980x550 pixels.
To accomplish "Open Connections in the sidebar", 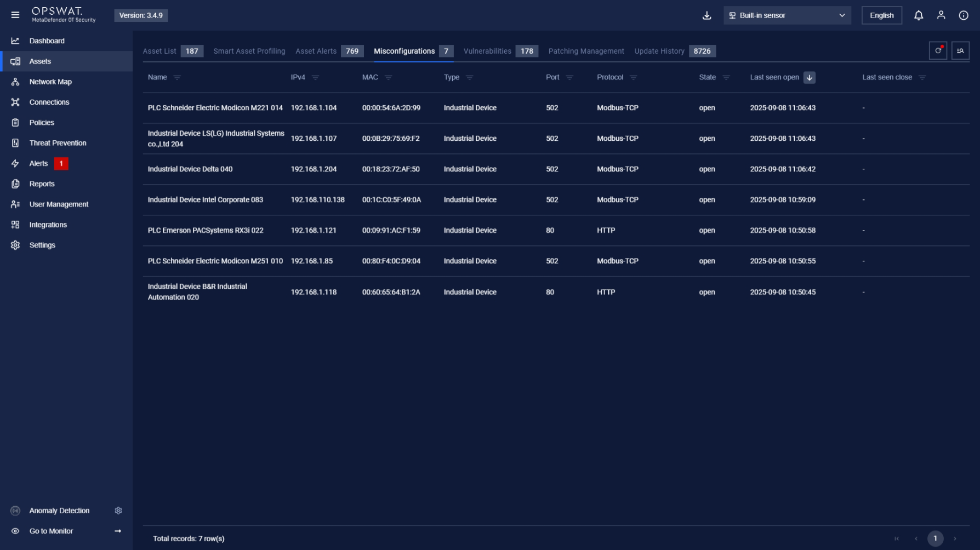I will (66, 102).
